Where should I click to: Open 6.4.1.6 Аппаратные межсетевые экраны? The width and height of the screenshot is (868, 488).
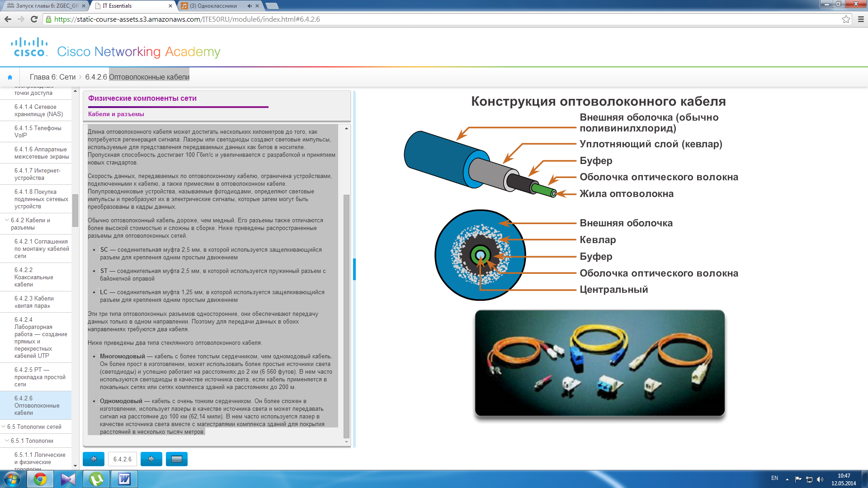coord(42,153)
